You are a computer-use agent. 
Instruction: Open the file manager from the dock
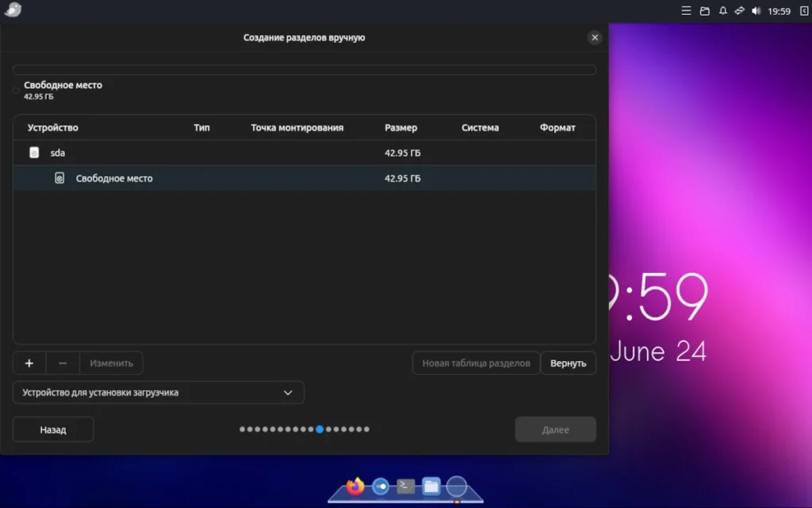tap(431, 487)
